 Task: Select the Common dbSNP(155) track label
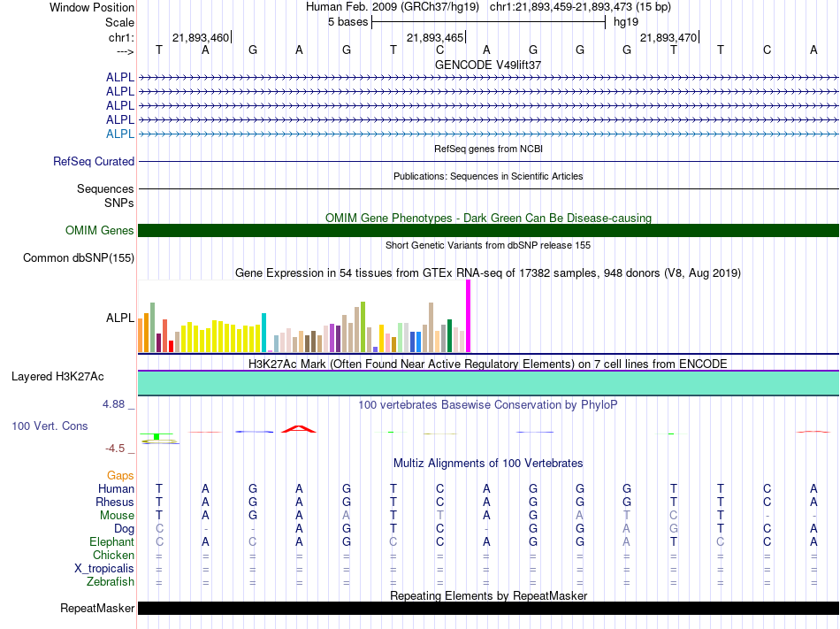pyautogui.click(x=78, y=258)
